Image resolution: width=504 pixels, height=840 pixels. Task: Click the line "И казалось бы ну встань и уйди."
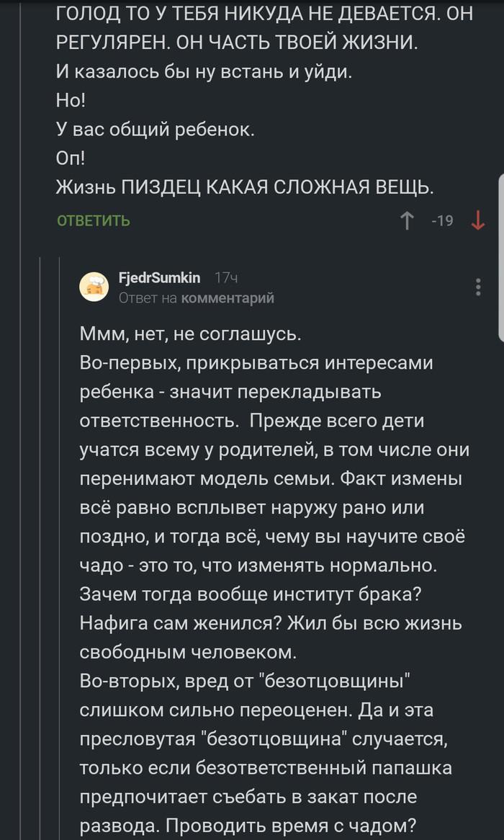pyautogui.click(x=204, y=72)
